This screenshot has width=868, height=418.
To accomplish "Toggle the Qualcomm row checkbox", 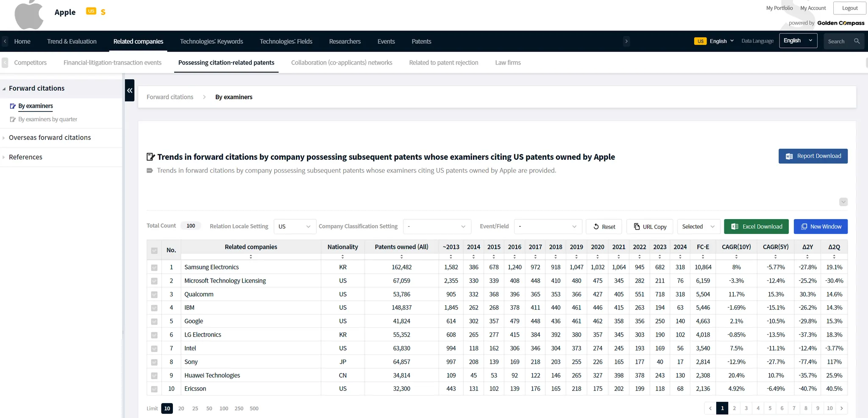I will [154, 295].
